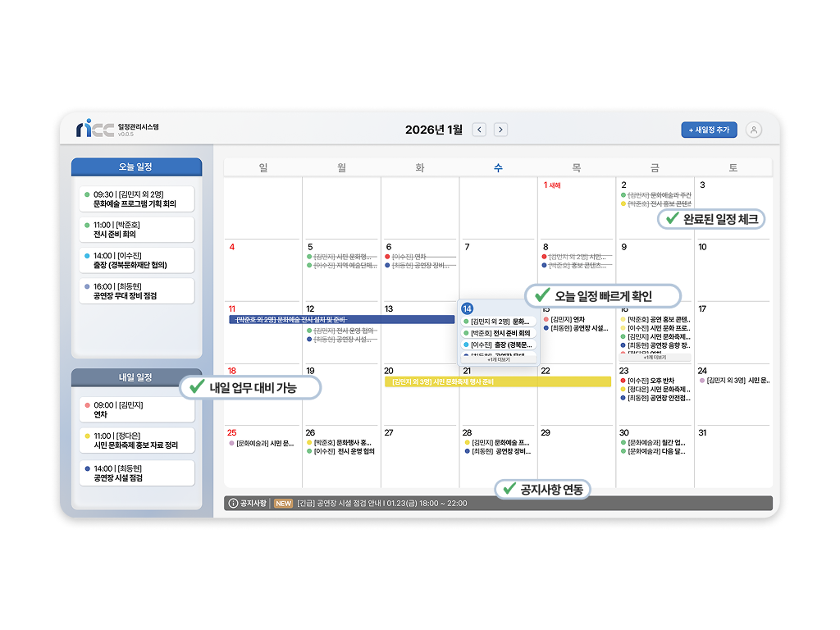Select January 1 새해 holiday
The height and width of the screenshot is (630, 840).
point(552,185)
